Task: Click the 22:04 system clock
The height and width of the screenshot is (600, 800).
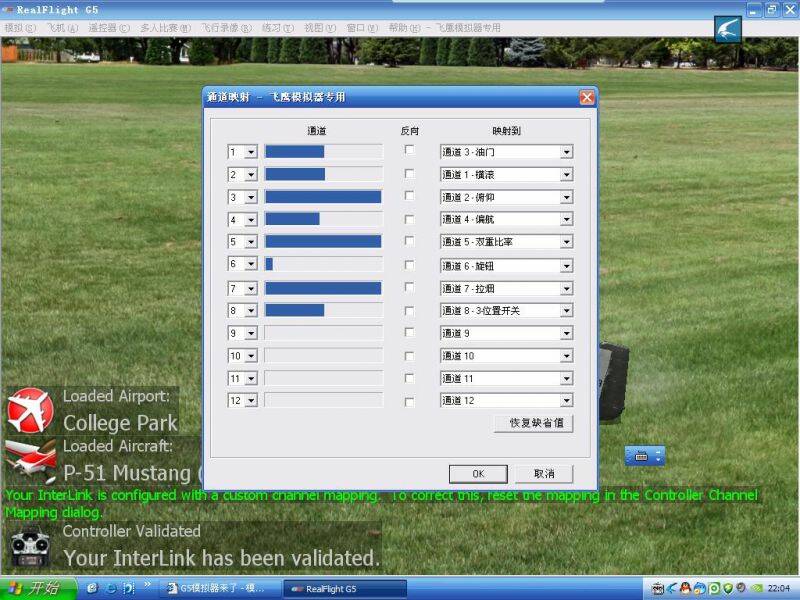Action: pyautogui.click(x=779, y=588)
